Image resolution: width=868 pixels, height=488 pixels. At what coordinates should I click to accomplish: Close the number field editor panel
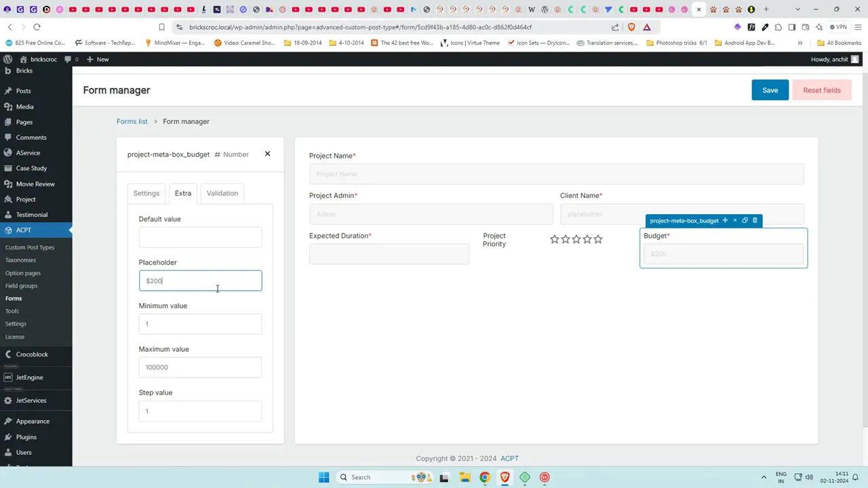click(x=267, y=154)
